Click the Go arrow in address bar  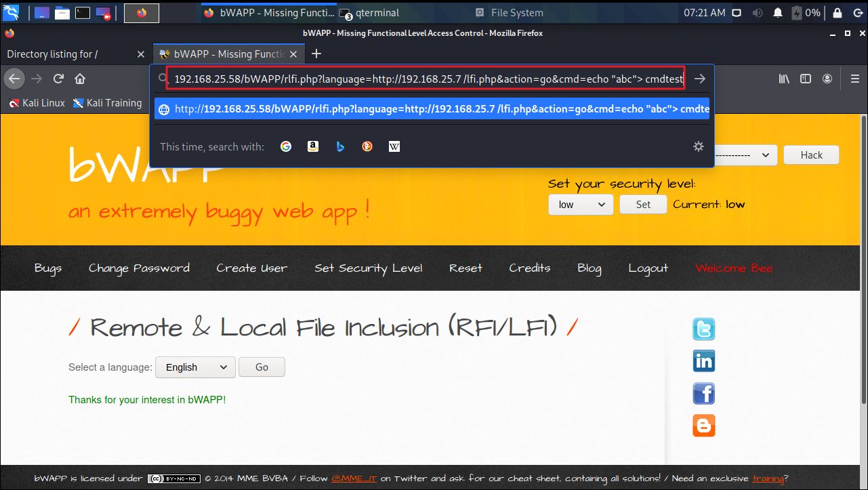[700, 79]
